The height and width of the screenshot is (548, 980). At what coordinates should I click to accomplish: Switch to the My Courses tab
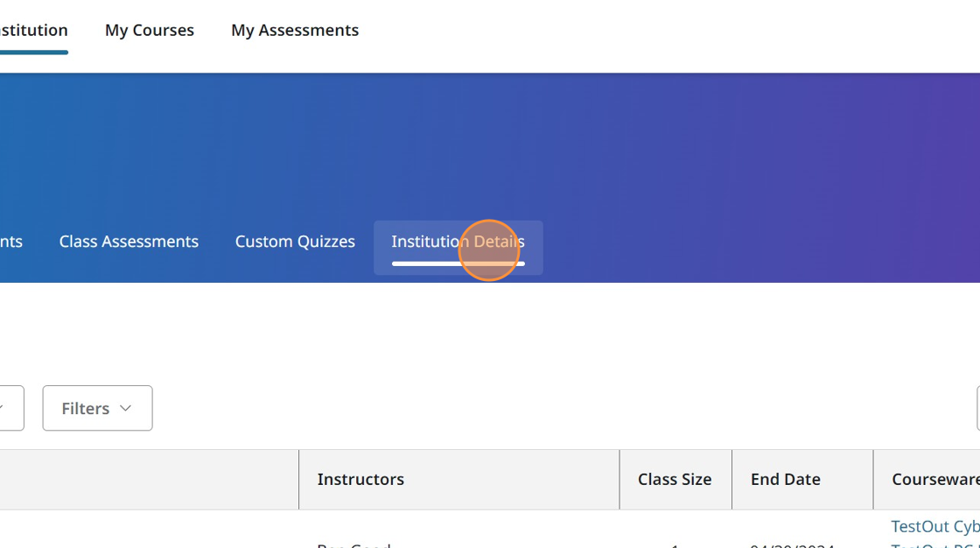coord(150,30)
